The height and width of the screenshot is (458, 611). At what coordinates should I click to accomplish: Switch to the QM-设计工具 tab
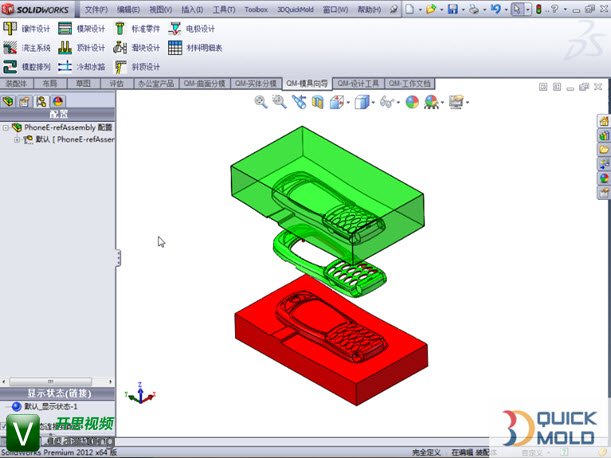358,83
